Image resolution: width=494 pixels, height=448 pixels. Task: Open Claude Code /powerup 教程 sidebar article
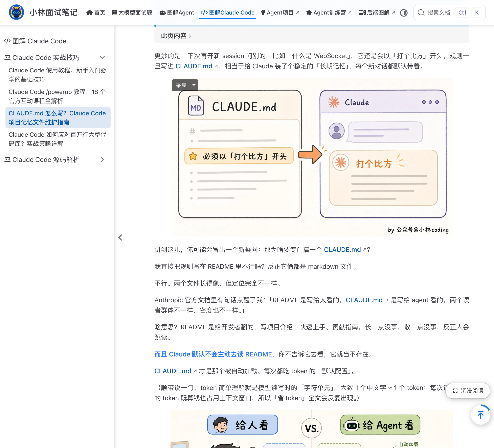coord(58,96)
